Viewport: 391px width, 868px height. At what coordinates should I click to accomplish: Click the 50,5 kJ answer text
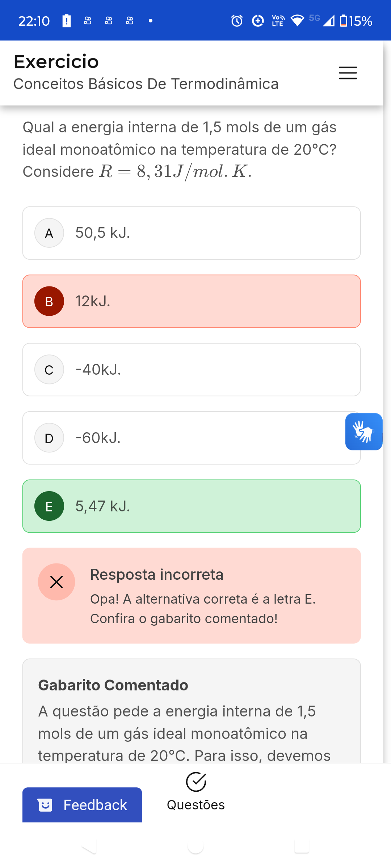tap(102, 233)
